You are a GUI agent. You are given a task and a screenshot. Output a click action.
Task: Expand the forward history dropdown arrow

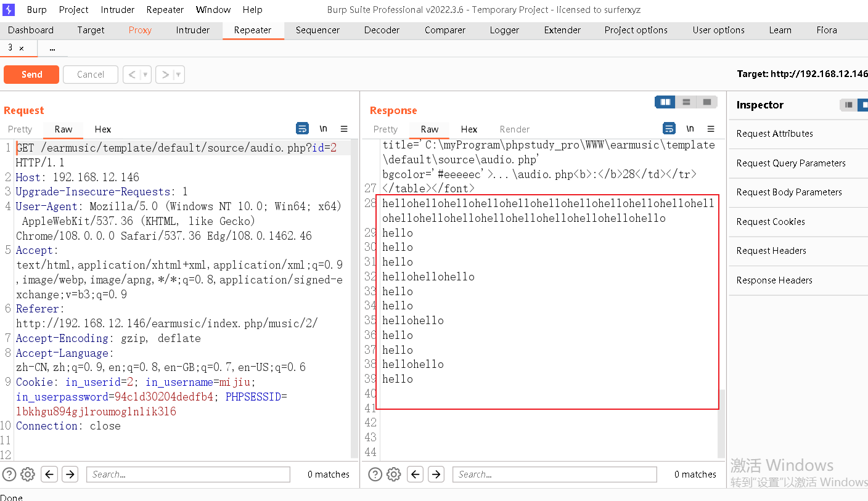point(179,75)
